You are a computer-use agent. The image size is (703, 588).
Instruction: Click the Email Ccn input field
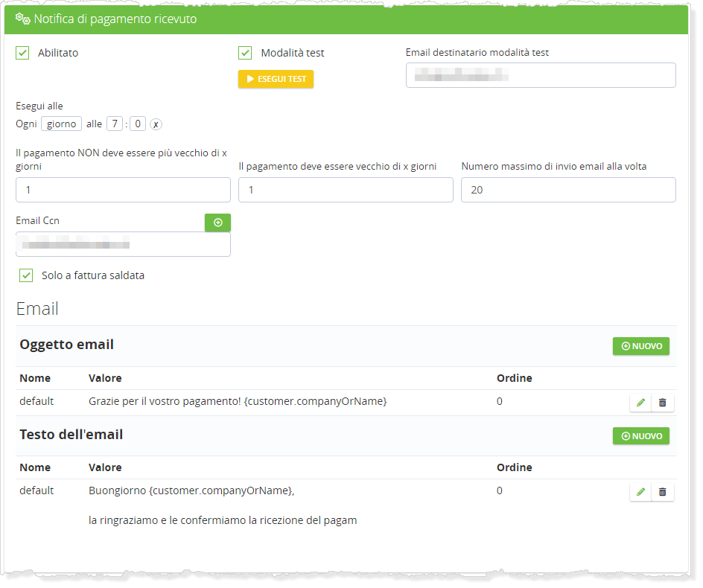click(x=123, y=244)
